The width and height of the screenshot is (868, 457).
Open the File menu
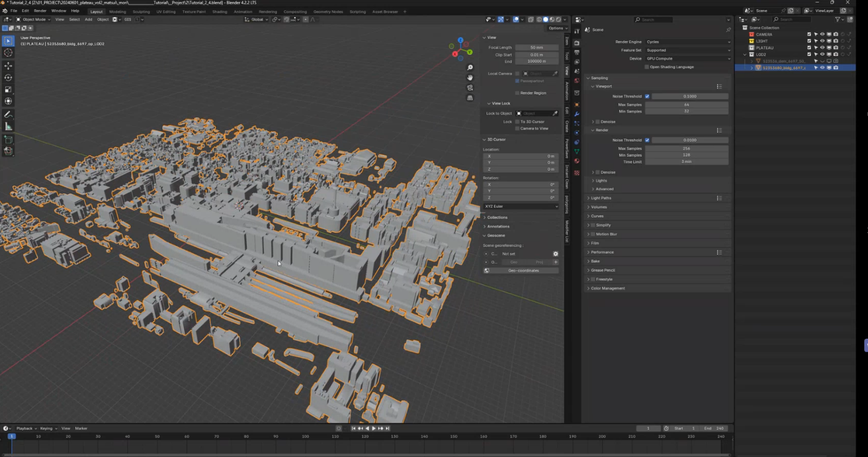coord(14,11)
